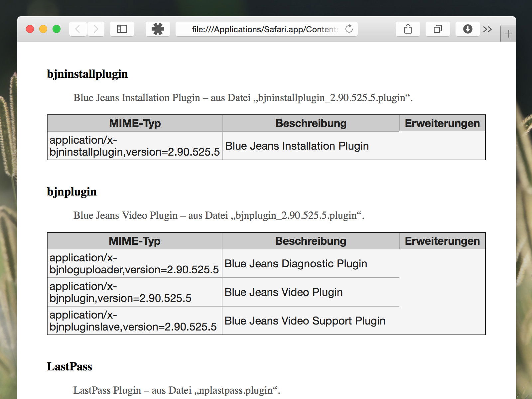This screenshot has width=532, height=399.
Task: Click the application/x-bjninstallplugin MIME cell
Action: (135, 146)
